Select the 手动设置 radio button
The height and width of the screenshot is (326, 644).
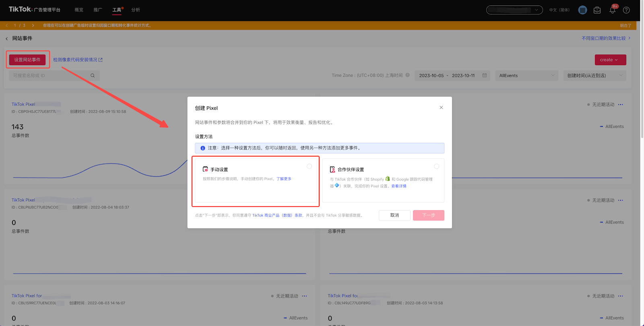tap(309, 166)
